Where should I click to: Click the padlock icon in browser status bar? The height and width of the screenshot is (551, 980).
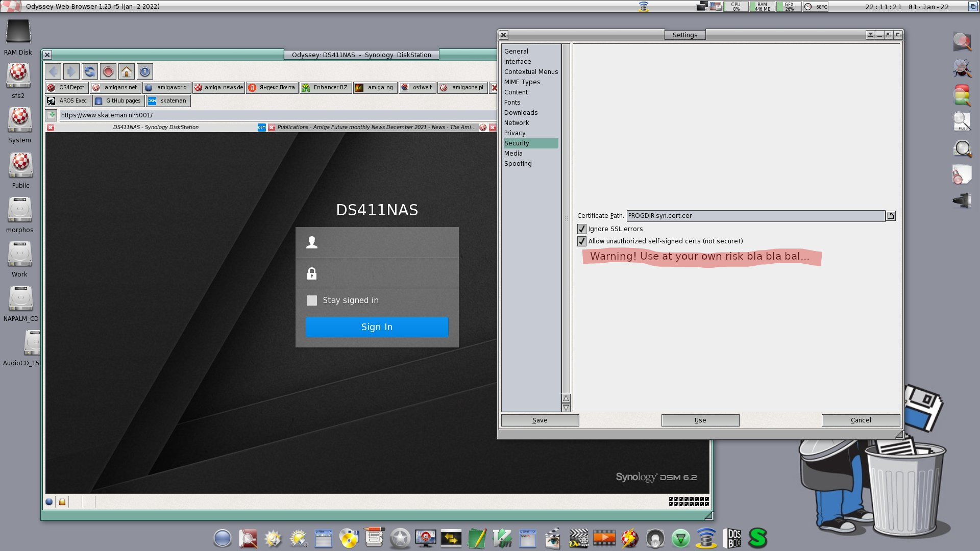(62, 502)
